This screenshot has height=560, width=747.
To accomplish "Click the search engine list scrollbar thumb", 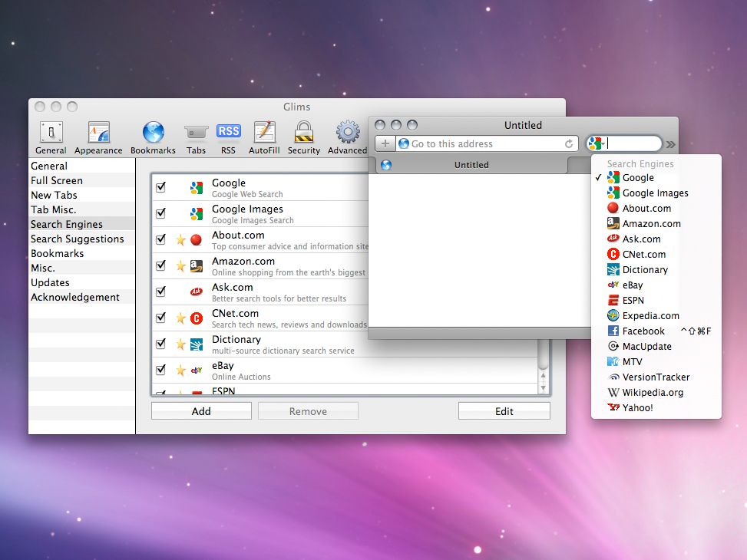I will [543, 354].
